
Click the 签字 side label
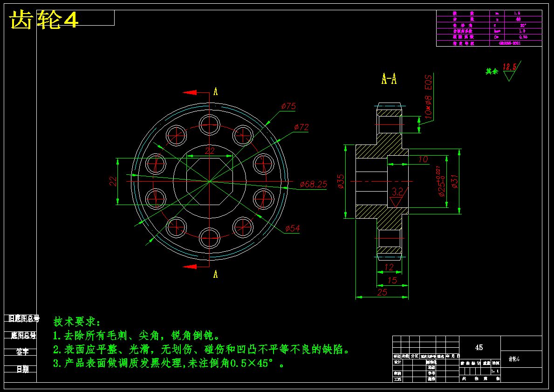[x=22, y=352]
